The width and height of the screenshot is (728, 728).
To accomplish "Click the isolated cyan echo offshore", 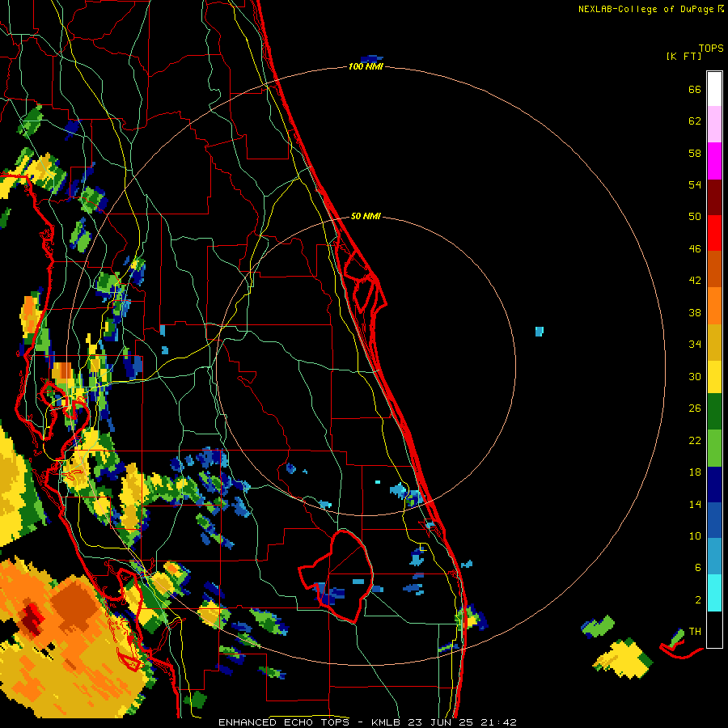I will (x=539, y=331).
